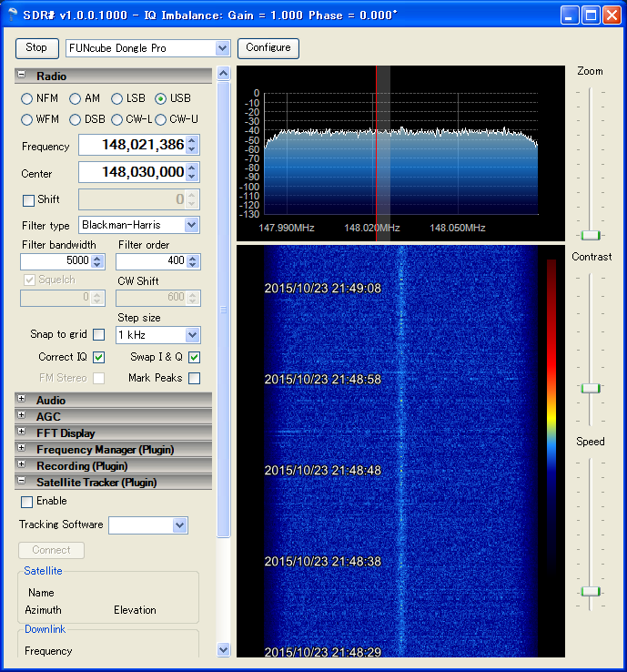Select the LSB radio mode
The height and width of the screenshot is (672, 627).
116,98
